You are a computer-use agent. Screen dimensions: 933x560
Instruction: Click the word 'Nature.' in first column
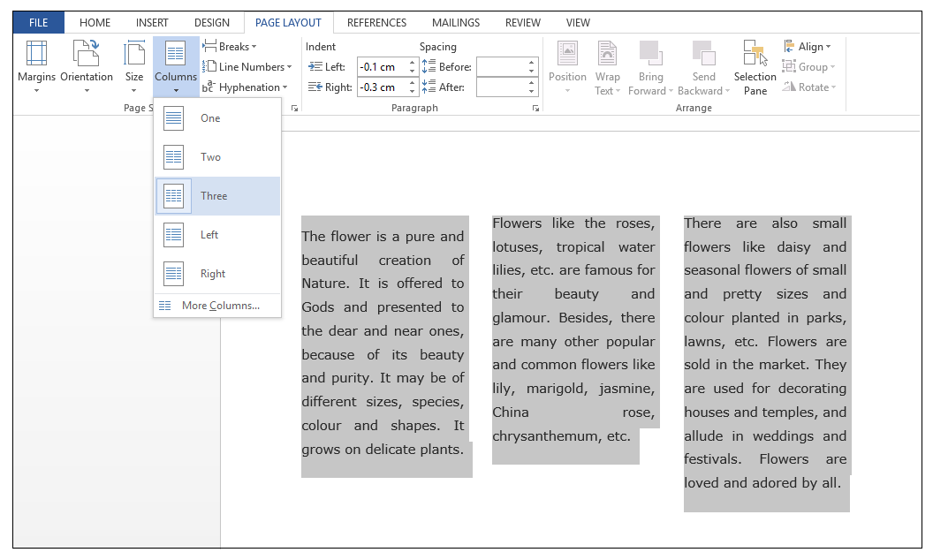click(325, 284)
